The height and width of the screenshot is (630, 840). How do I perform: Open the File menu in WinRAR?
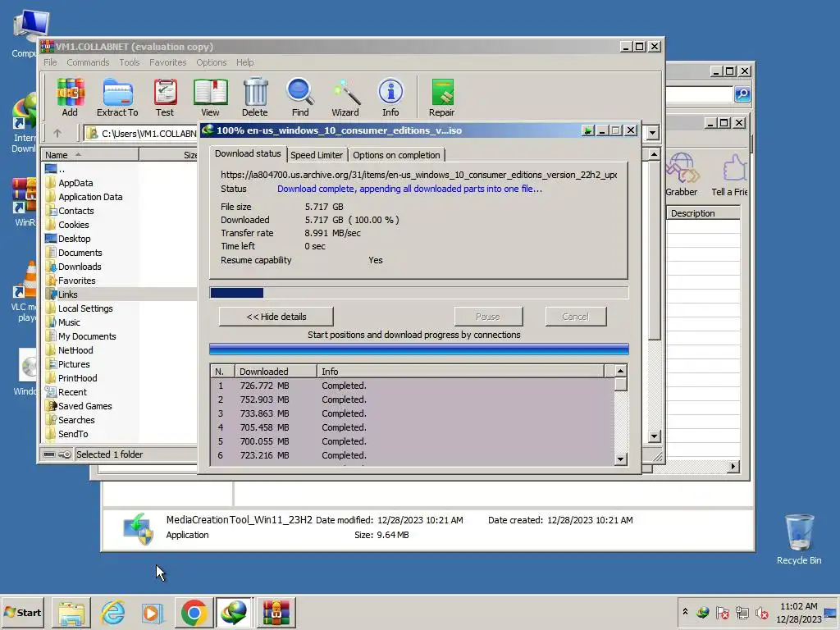50,62
